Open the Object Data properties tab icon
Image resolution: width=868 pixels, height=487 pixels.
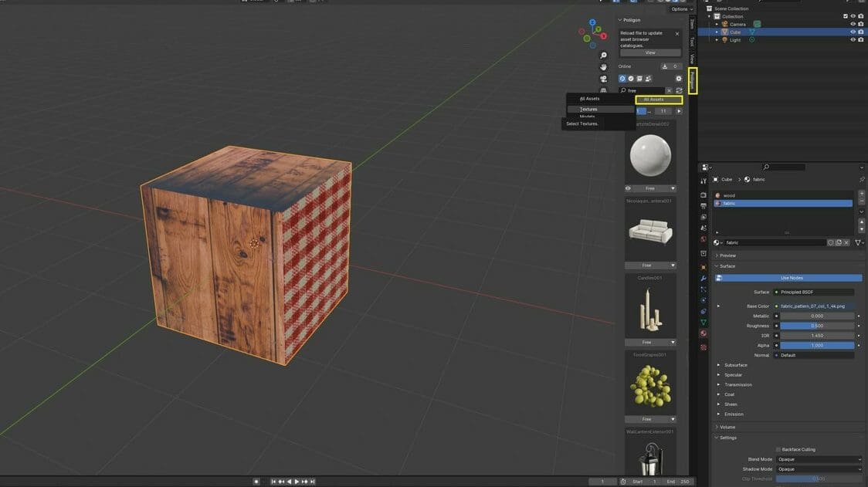tap(704, 322)
